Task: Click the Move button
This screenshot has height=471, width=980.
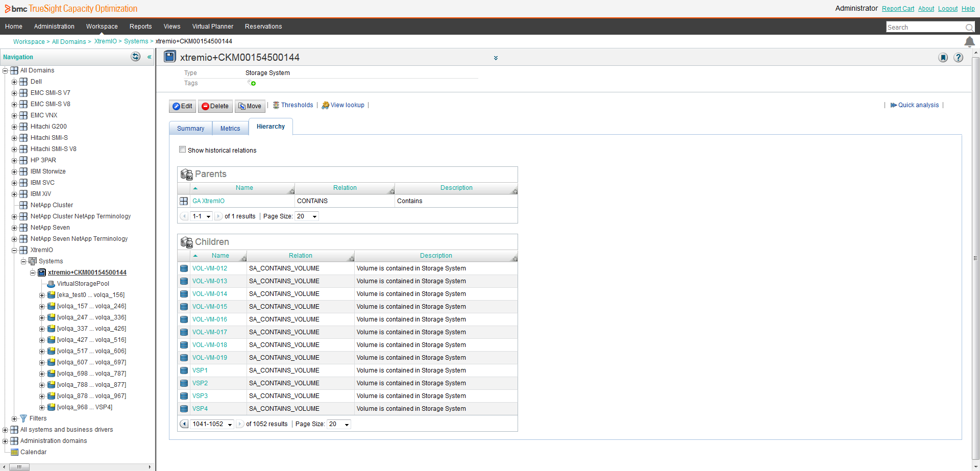Action: [x=250, y=106]
